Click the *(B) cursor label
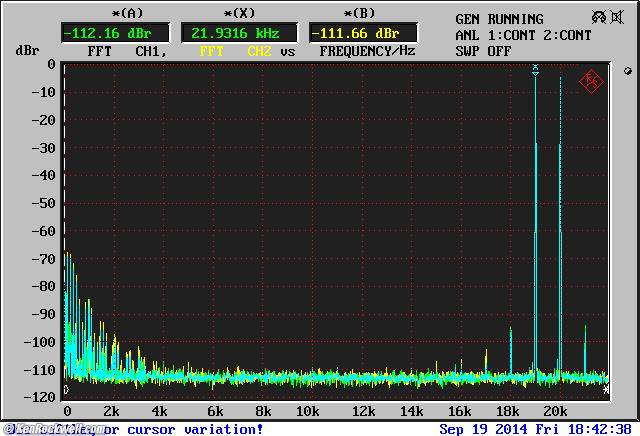 click(359, 13)
